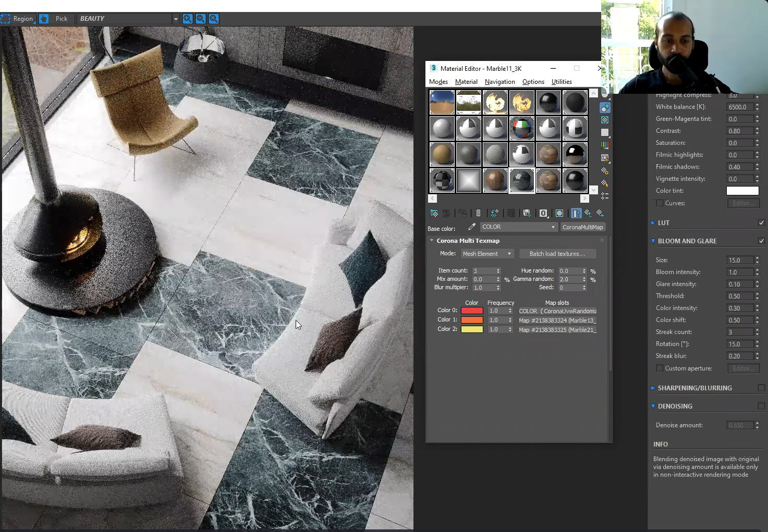Image resolution: width=768 pixels, height=532 pixels.
Task: Click the Color 1 Marble13 map slot
Action: tap(557, 320)
